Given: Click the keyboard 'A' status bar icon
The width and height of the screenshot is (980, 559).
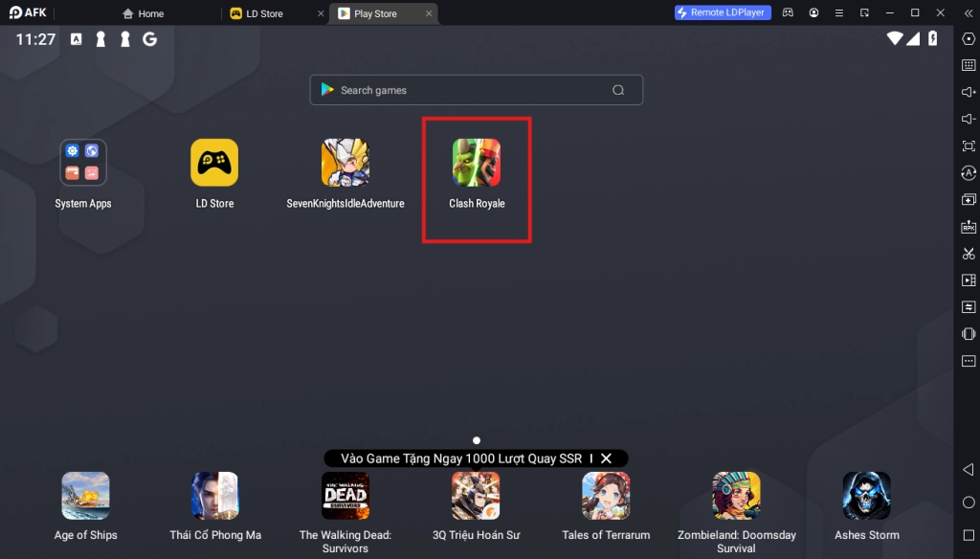Looking at the screenshot, I should (76, 39).
